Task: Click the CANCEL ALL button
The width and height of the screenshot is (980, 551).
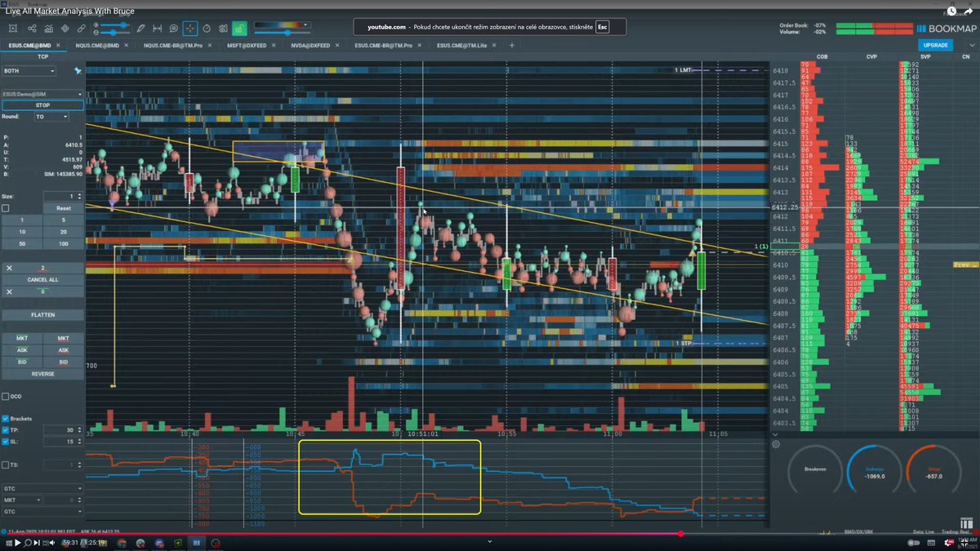Action: [42, 279]
